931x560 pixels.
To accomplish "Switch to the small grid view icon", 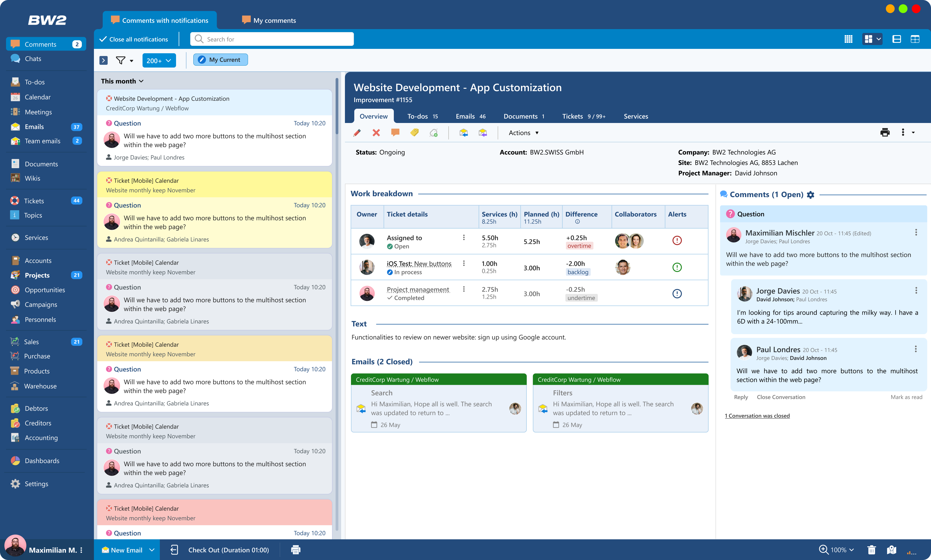I will click(x=848, y=39).
